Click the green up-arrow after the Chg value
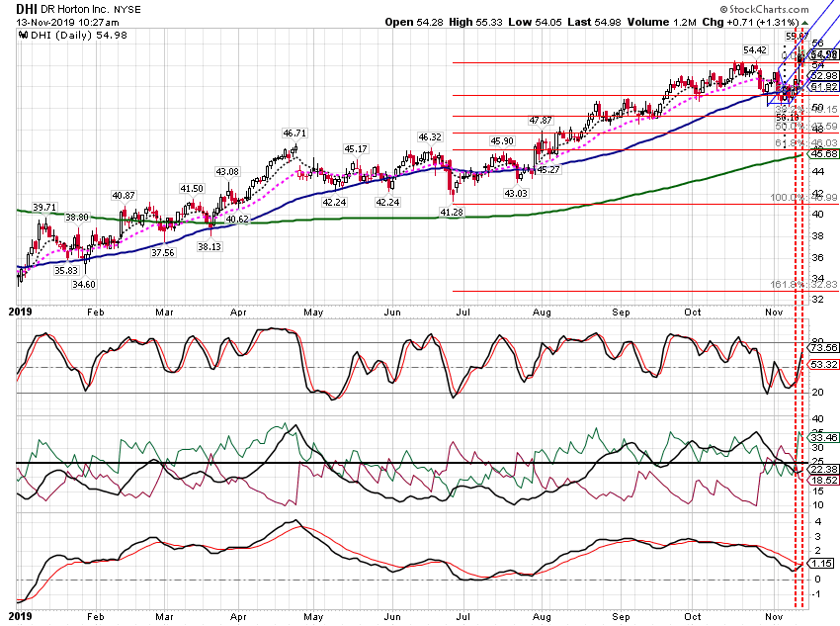The image size is (840, 626). pyautogui.click(x=804, y=23)
